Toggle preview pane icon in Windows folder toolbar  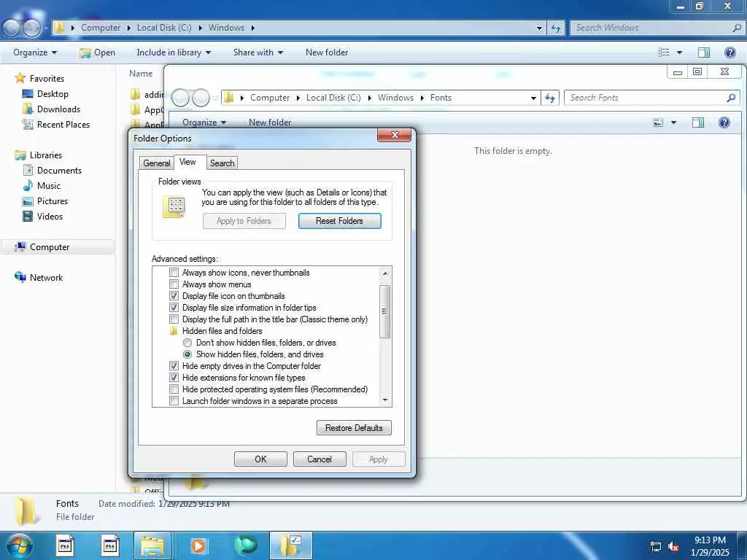[704, 52]
